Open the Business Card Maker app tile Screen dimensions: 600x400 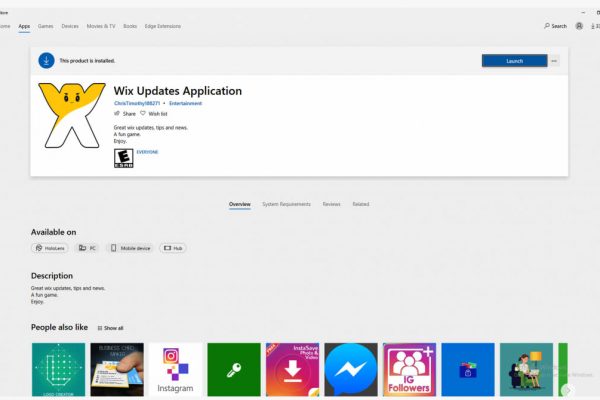tap(117, 369)
